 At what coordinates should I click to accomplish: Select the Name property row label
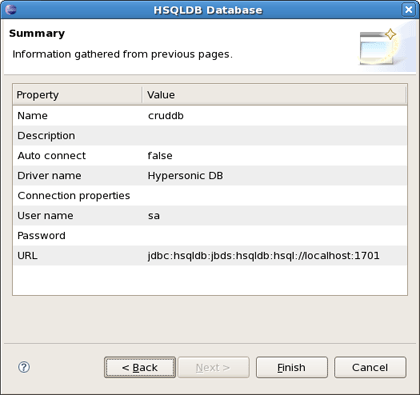click(x=32, y=116)
